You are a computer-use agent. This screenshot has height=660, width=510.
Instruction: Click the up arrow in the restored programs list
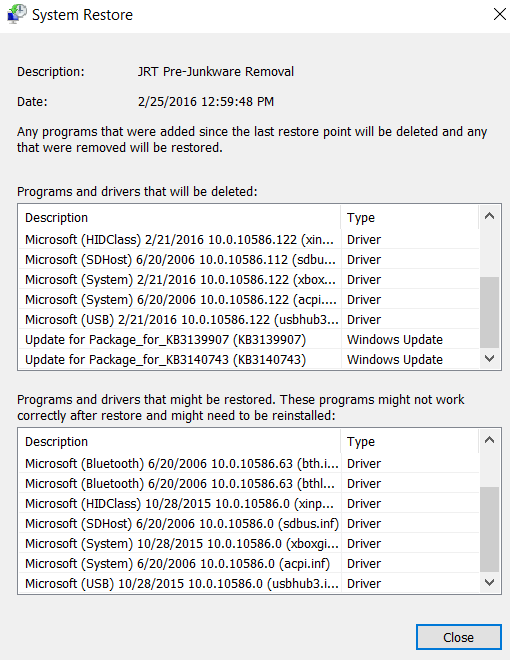[489, 440]
